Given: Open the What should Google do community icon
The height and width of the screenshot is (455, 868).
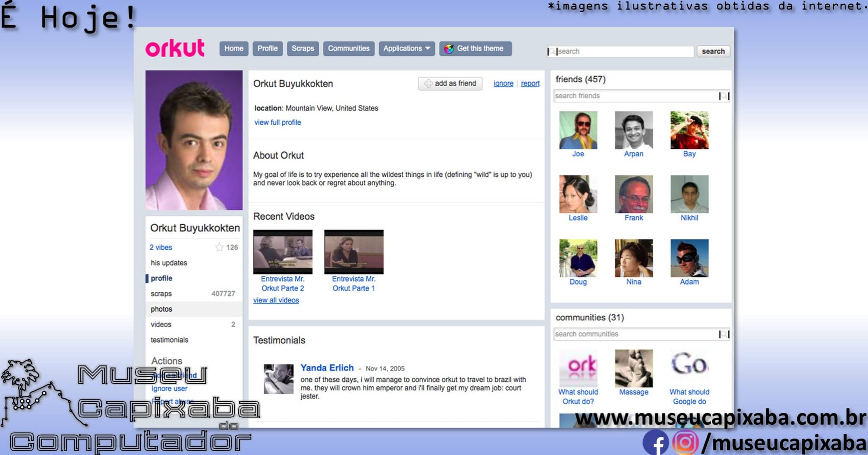Looking at the screenshot, I should click(x=690, y=368).
